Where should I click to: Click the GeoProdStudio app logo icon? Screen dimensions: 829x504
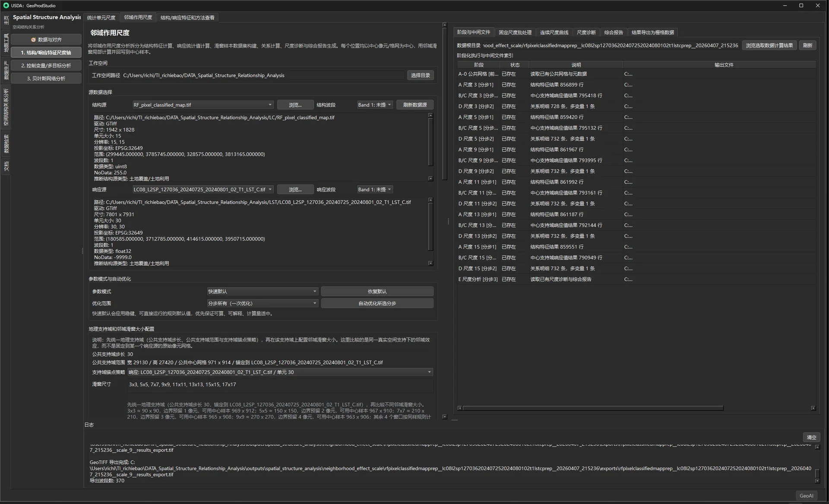(x=6, y=6)
